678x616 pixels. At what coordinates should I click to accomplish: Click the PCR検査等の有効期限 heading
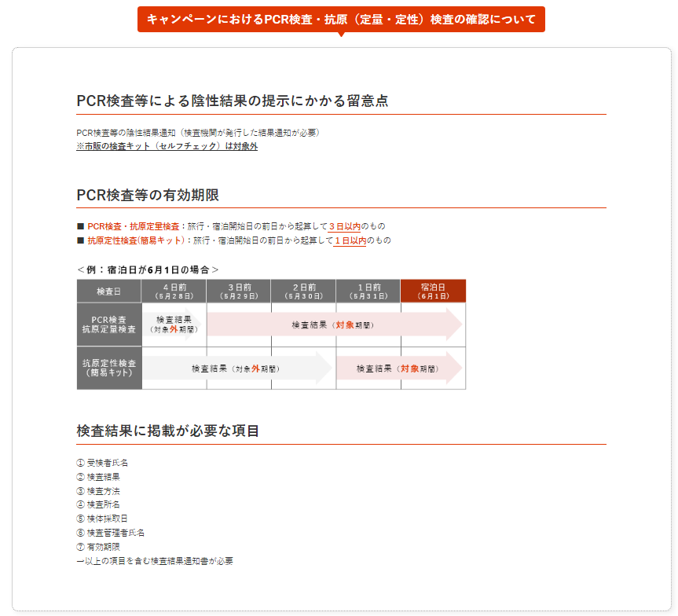point(153,195)
